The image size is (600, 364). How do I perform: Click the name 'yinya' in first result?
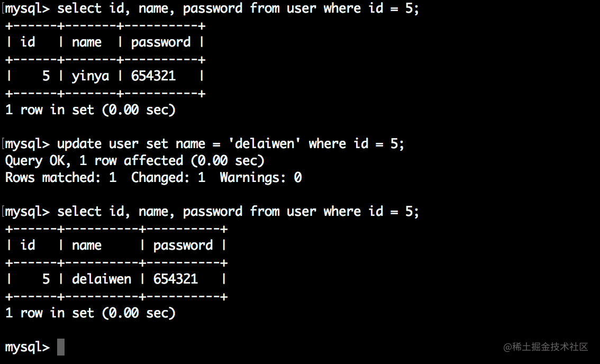(90, 76)
